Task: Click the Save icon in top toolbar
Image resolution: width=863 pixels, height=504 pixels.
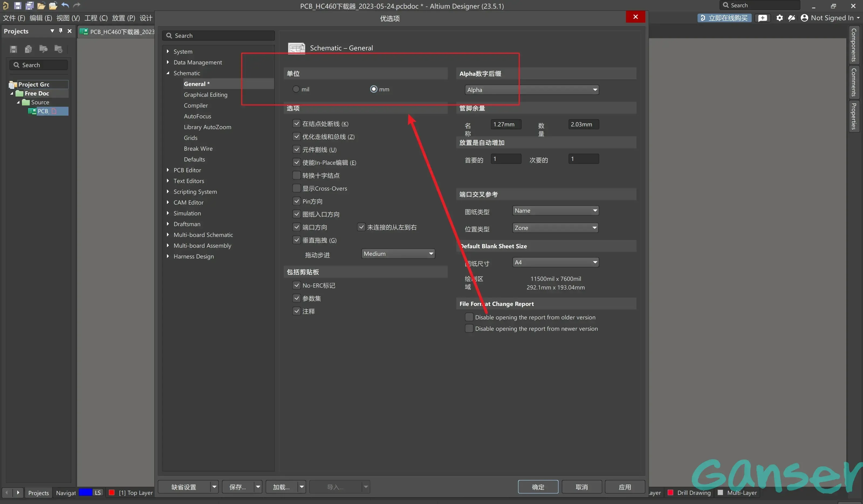Action: click(18, 5)
